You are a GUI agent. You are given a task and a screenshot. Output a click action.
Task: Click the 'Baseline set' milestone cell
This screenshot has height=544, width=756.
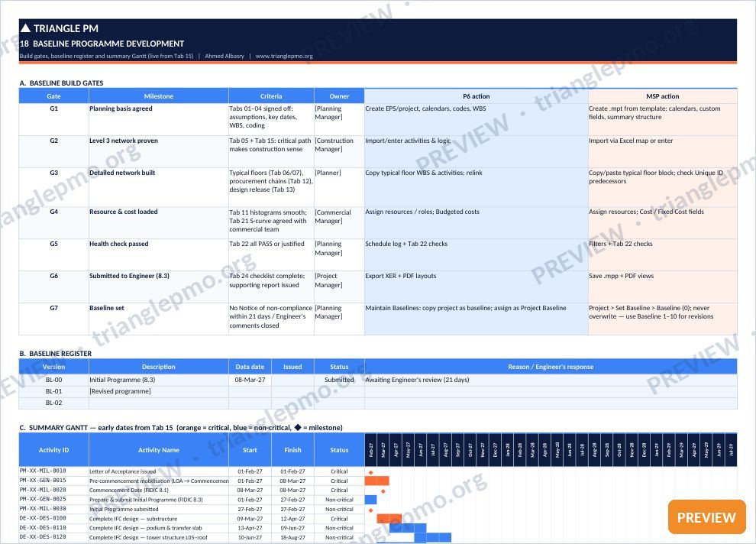click(159, 319)
